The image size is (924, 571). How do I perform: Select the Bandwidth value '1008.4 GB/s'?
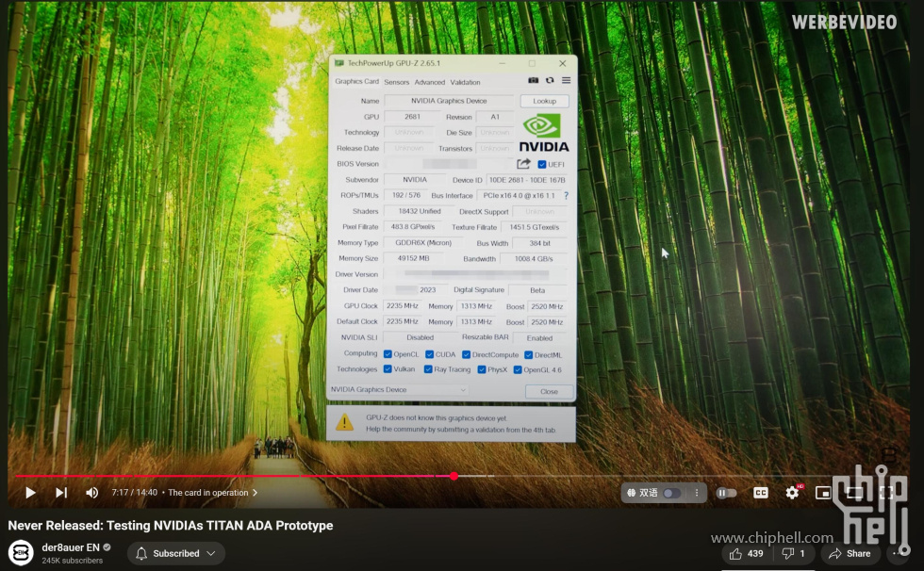coord(534,258)
